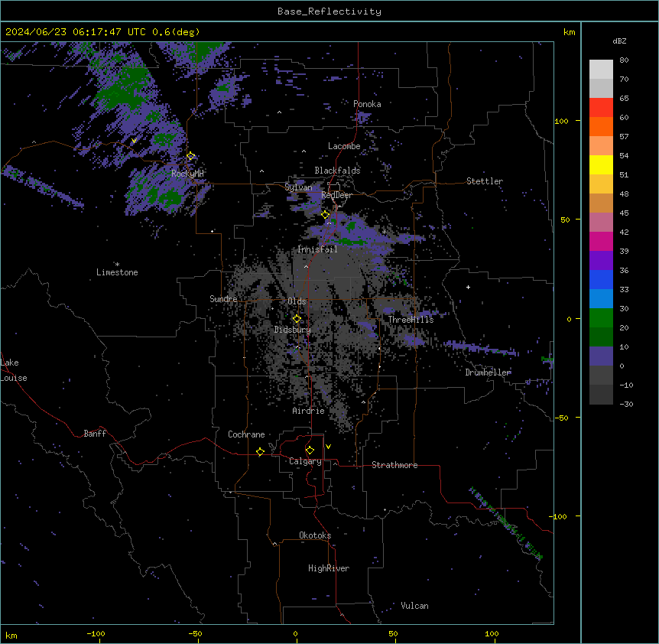Click the Innisfail town label
The height and width of the screenshot is (644, 659).
click(x=317, y=249)
